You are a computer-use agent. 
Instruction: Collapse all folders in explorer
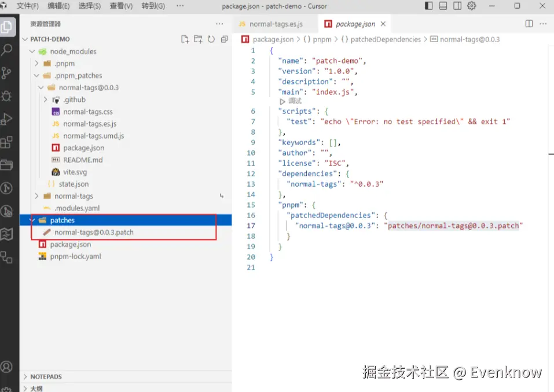[x=224, y=39]
